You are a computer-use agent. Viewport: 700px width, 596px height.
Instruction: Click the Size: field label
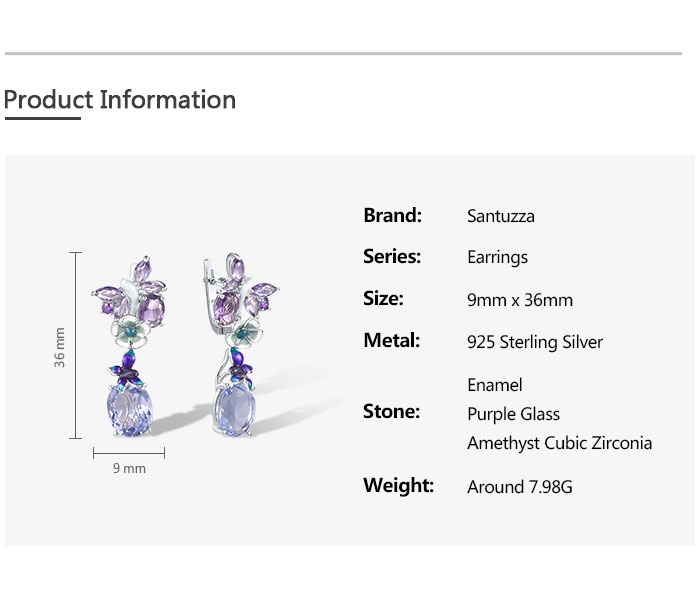coord(383,299)
